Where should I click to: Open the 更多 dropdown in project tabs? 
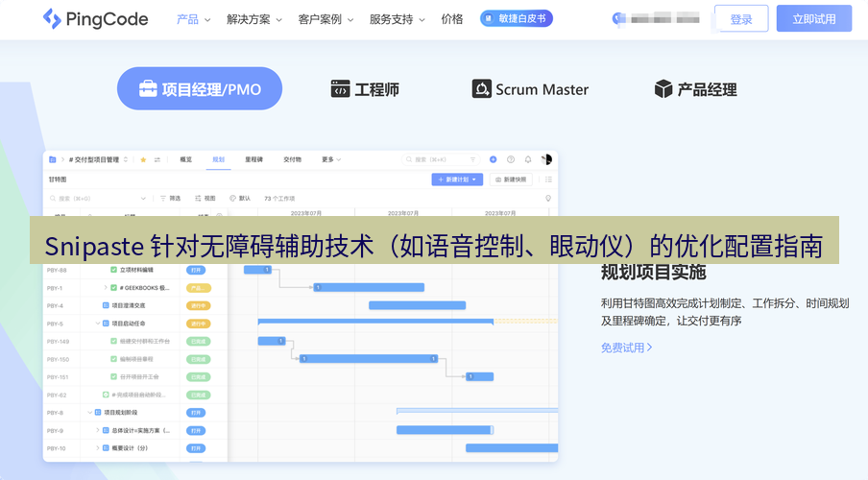click(x=331, y=159)
